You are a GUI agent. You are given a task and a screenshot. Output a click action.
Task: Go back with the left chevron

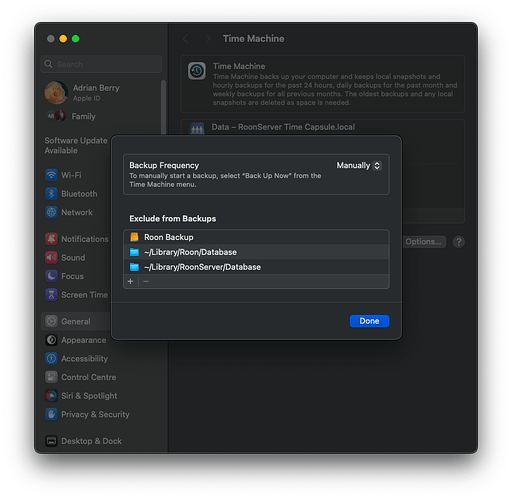tap(186, 39)
